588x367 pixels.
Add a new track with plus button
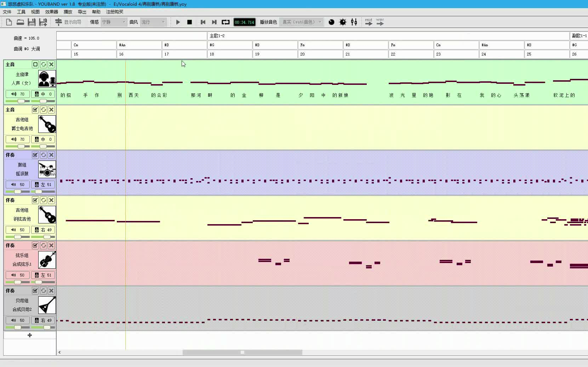[x=30, y=335]
